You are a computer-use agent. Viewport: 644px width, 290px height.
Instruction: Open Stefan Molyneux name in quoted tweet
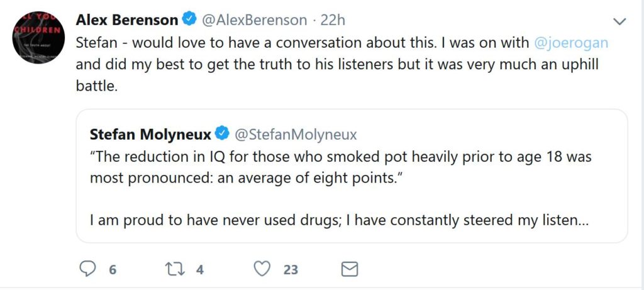click(150, 134)
